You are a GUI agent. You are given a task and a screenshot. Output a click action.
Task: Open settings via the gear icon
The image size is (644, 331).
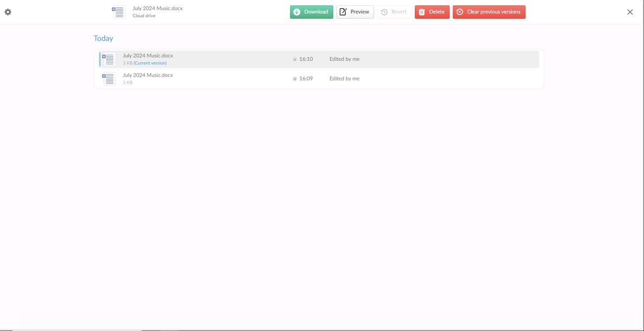[7, 11]
